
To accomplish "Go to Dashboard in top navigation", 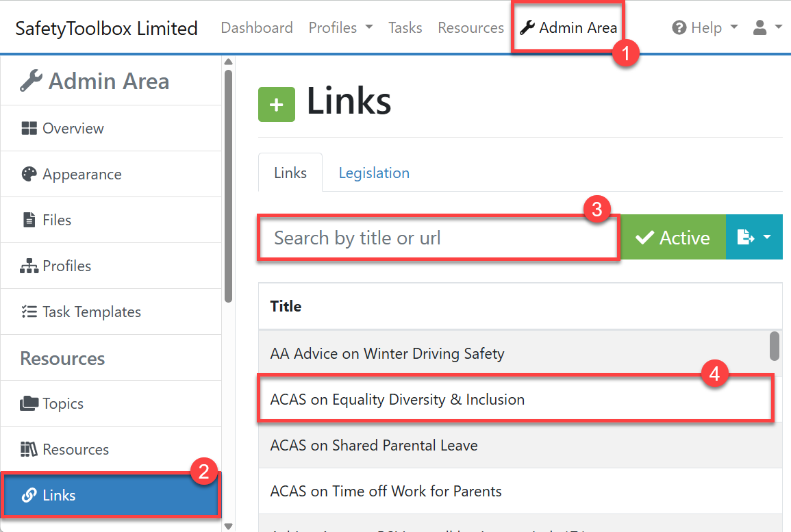I will pos(257,28).
